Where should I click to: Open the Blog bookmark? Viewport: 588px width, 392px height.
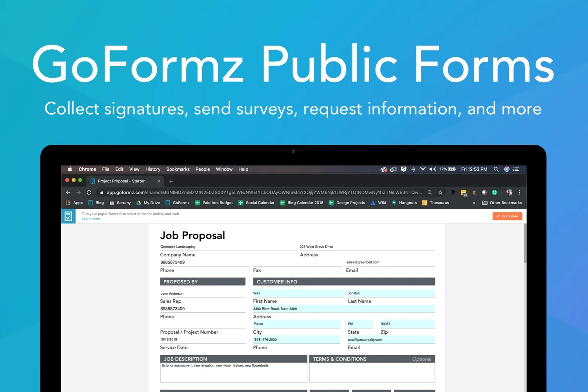[96, 203]
